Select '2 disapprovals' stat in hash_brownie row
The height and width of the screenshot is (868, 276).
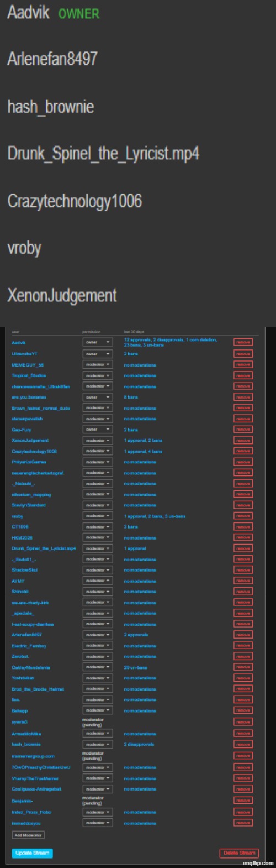[x=139, y=744]
